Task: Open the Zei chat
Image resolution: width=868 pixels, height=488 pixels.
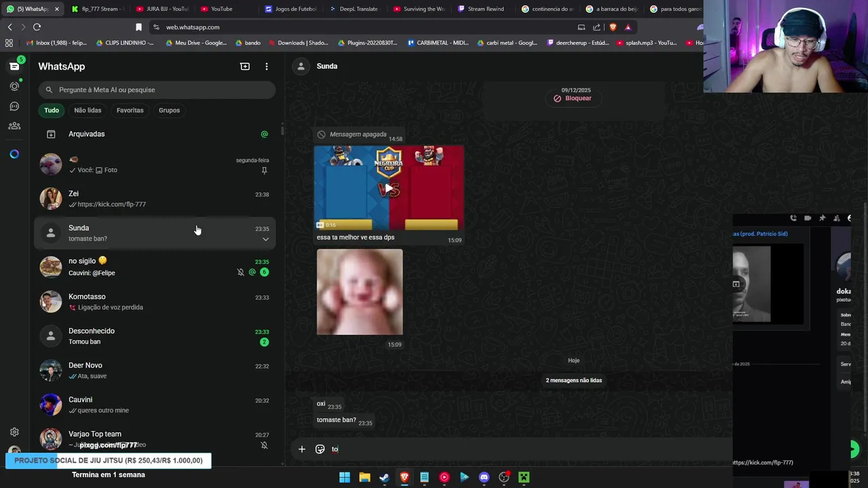Action: point(156,199)
